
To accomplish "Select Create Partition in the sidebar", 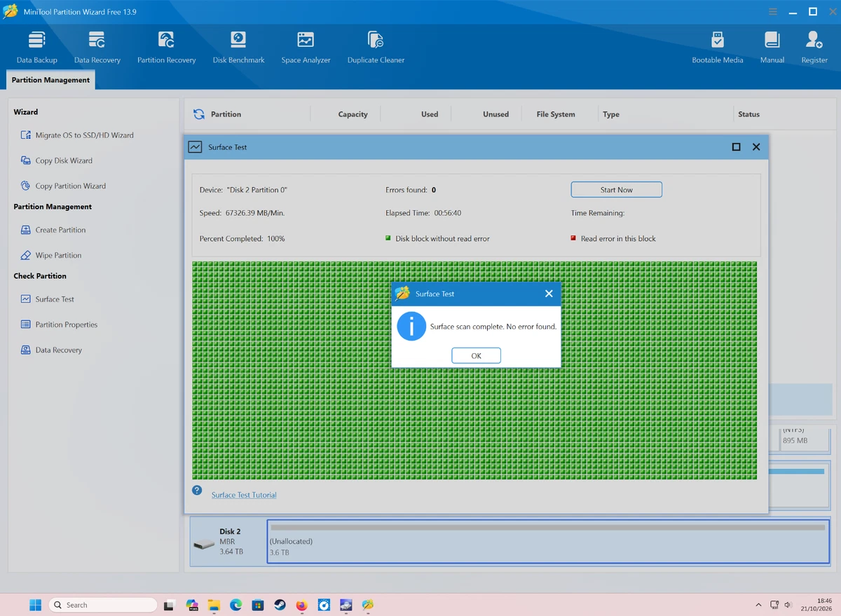I will coord(53,230).
